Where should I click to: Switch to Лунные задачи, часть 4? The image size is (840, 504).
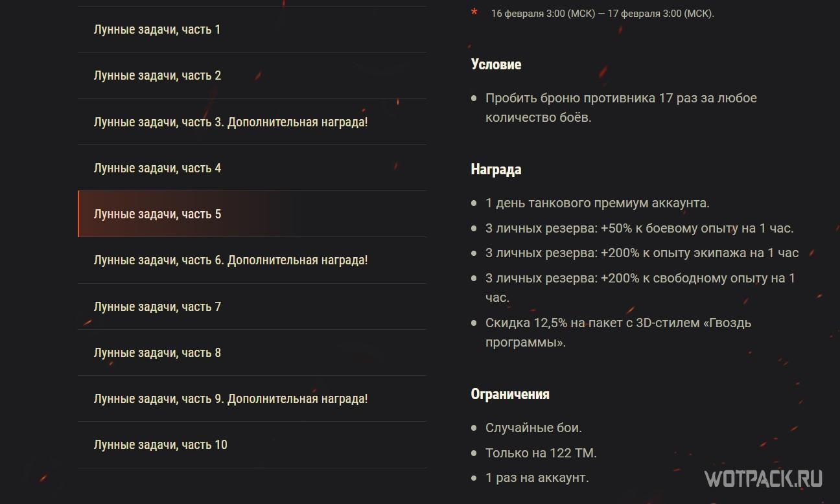157,168
